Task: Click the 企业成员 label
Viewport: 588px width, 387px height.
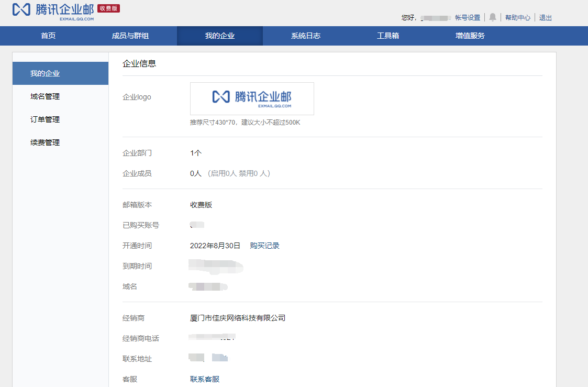Action: coord(137,173)
